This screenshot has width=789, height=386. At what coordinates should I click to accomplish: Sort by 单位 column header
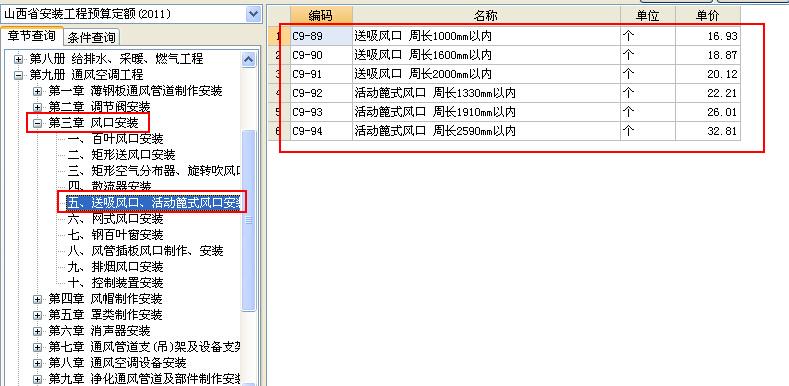648,16
